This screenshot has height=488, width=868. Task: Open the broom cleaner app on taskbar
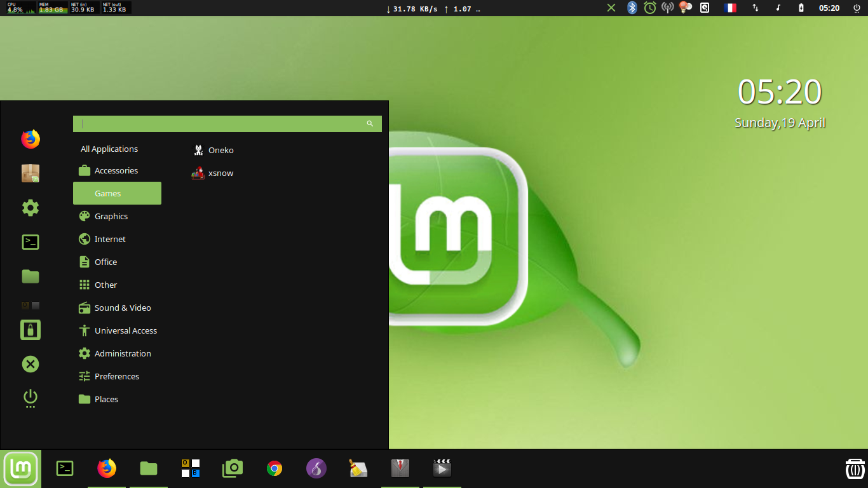pos(358,468)
